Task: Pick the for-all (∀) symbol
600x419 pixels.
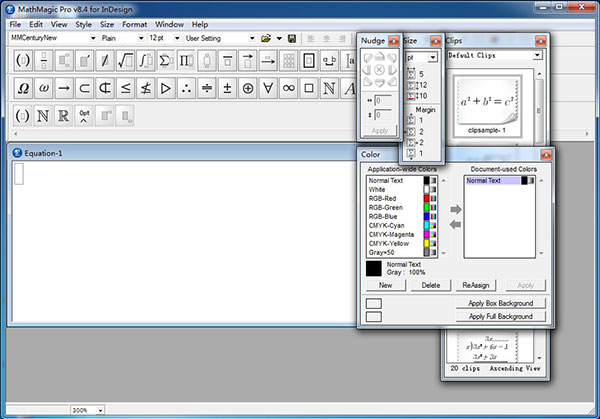Action: 268,88
